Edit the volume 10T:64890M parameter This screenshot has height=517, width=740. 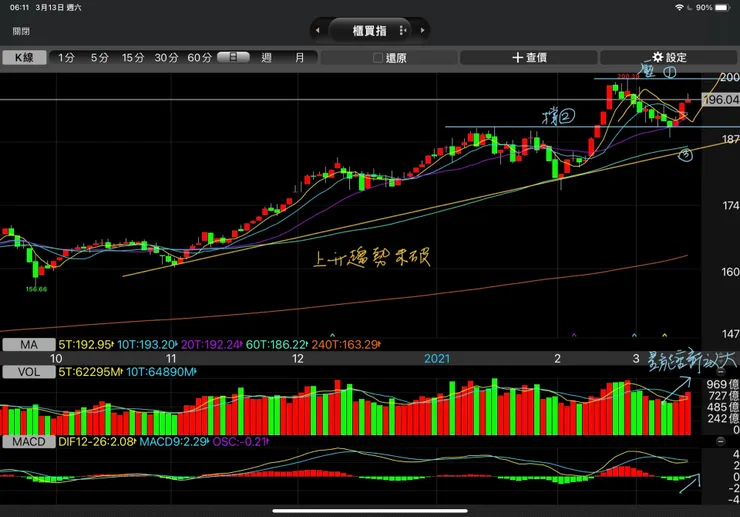161,372
